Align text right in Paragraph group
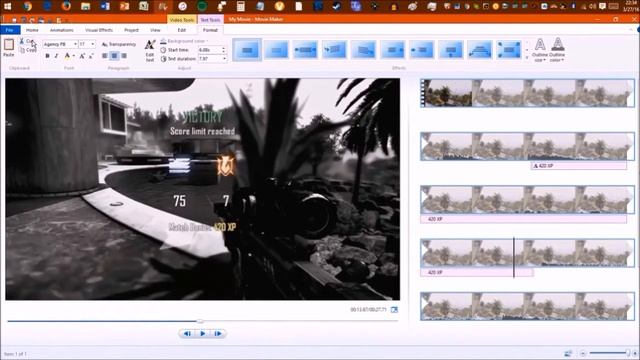The image size is (640, 360). pos(124,56)
